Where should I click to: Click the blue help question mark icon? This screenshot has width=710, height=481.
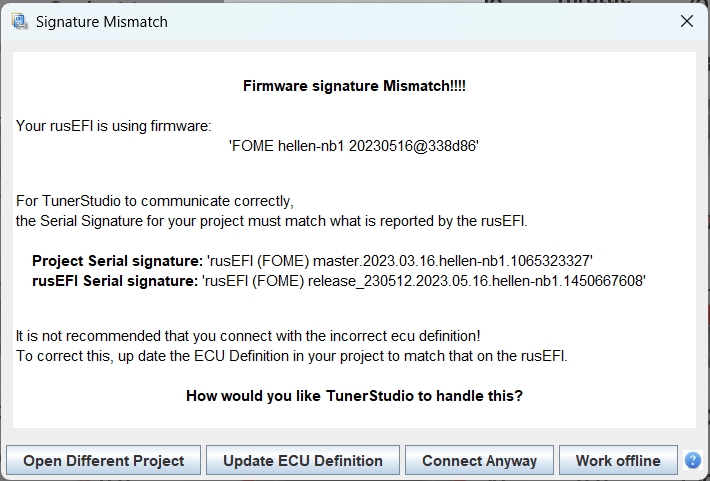point(693,460)
